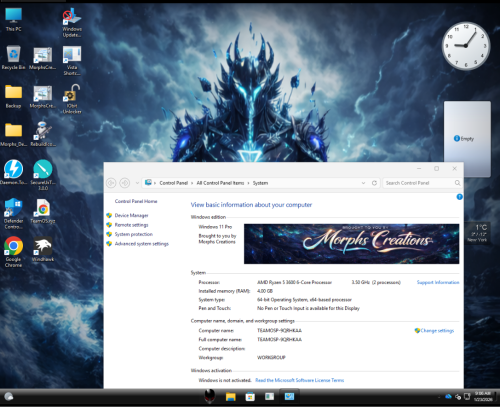
Task: Select the SecureUxTheme 3.0.0 icon
Action: coord(43,175)
